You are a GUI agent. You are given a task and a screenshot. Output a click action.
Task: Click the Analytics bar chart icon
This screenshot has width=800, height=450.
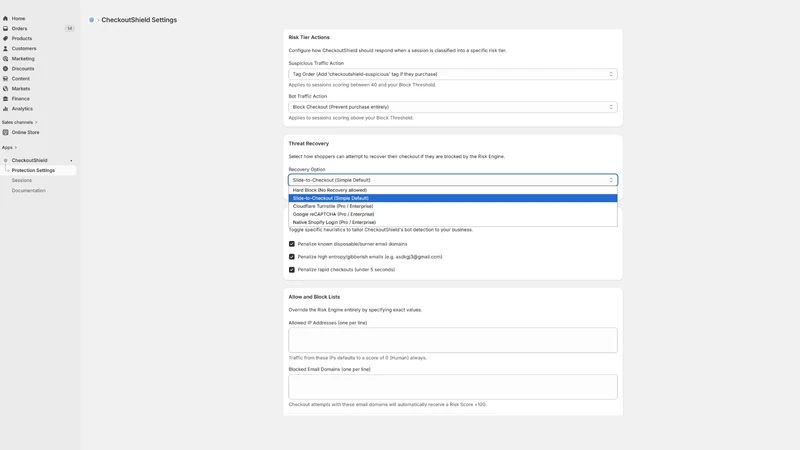(6, 109)
